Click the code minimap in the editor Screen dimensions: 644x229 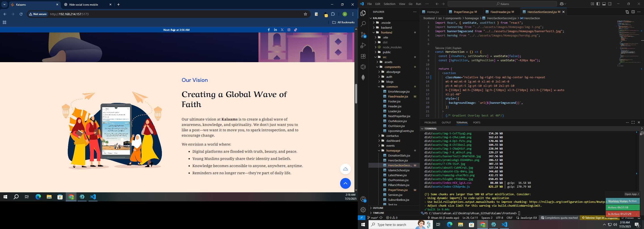(628, 43)
